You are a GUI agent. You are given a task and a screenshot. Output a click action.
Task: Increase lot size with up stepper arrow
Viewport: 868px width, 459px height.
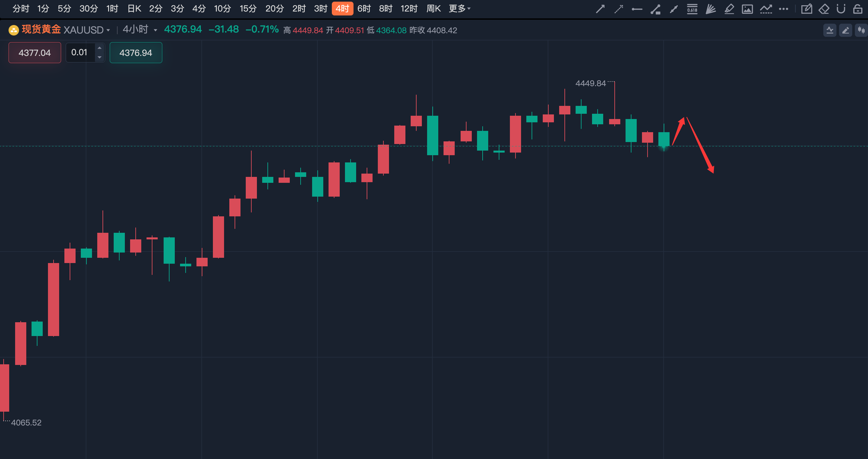(100, 48)
